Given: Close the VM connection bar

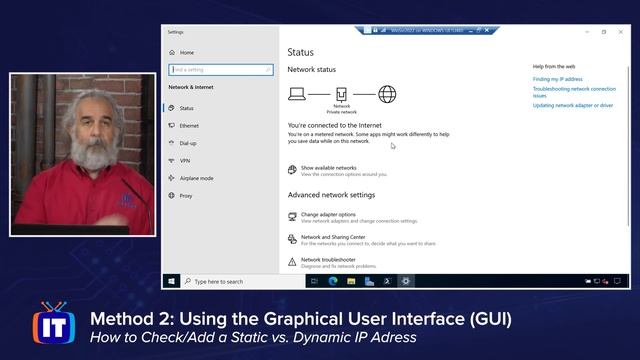Looking at the screenshot, I should point(487,30).
